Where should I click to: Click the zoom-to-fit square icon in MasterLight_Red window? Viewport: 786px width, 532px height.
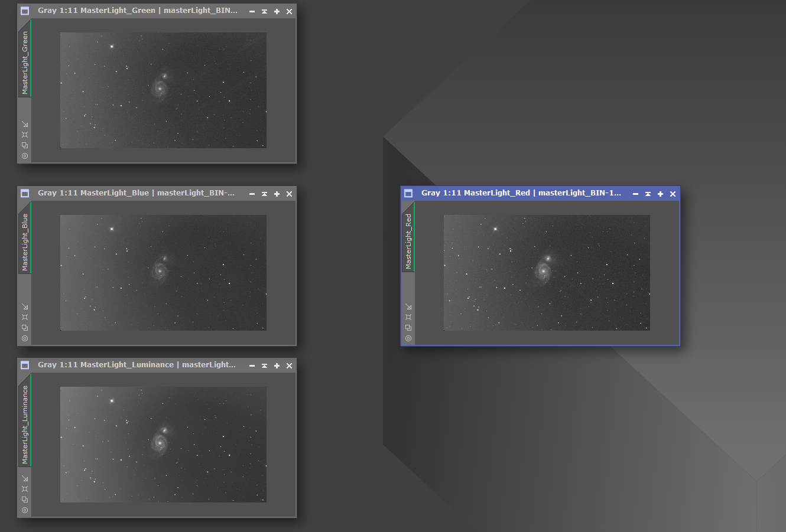click(x=408, y=317)
